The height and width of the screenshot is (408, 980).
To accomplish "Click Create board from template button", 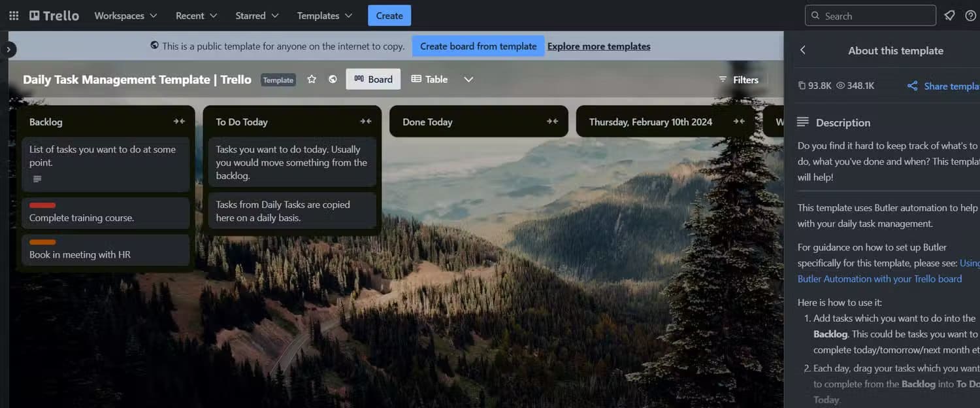I will (478, 46).
